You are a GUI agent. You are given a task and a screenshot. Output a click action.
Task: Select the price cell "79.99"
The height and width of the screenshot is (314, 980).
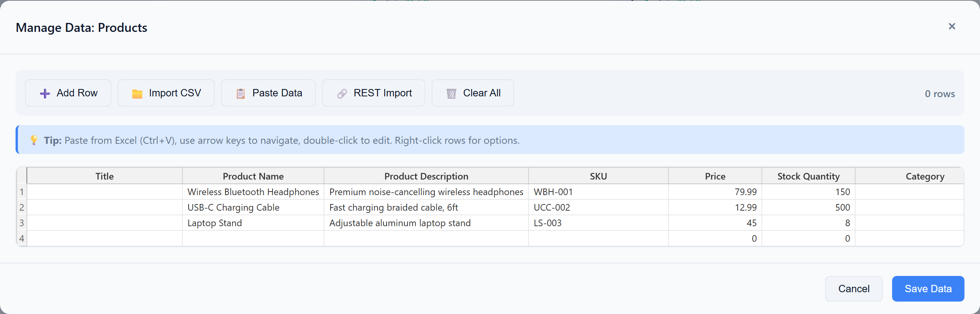[715, 192]
